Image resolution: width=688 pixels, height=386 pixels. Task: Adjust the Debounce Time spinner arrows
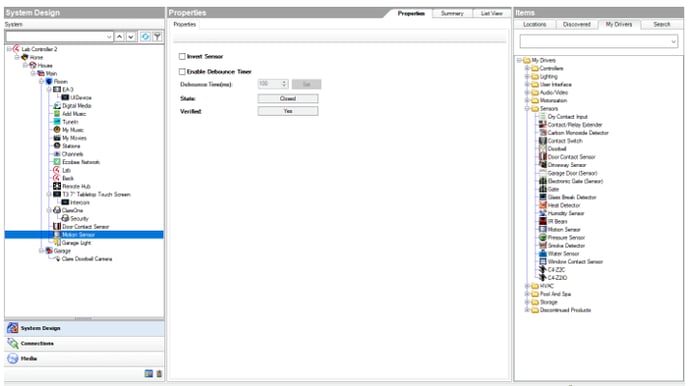pyautogui.click(x=284, y=84)
